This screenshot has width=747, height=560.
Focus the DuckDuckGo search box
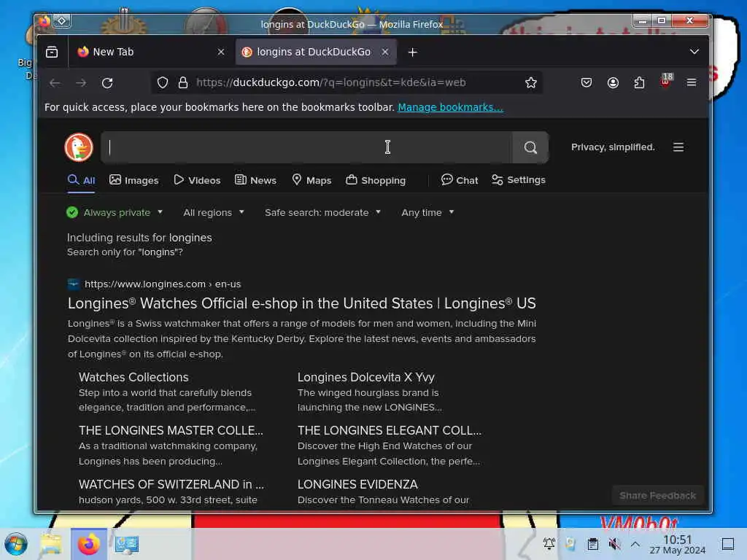(307, 147)
